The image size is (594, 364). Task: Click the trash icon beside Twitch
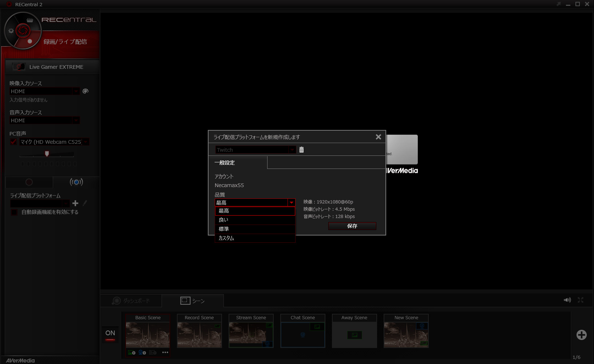coord(301,150)
